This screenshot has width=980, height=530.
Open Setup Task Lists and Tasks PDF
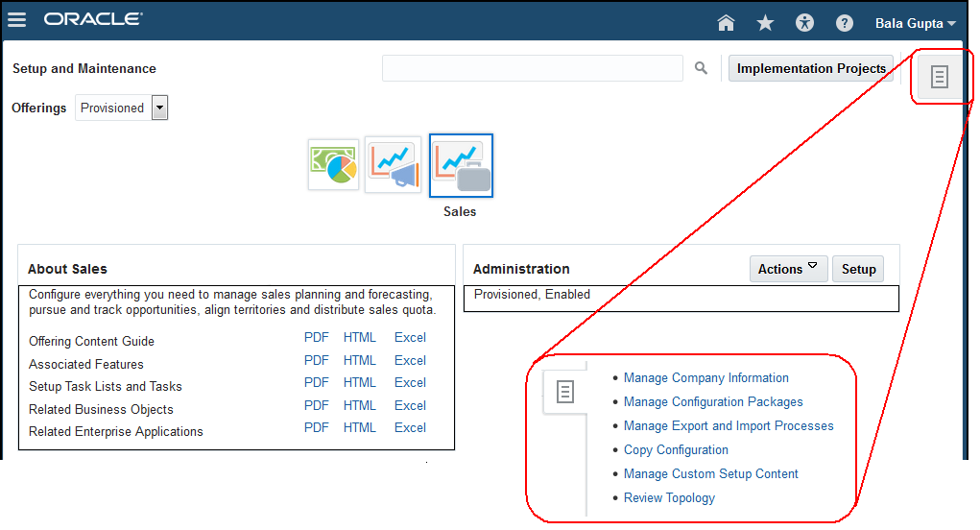click(x=316, y=382)
